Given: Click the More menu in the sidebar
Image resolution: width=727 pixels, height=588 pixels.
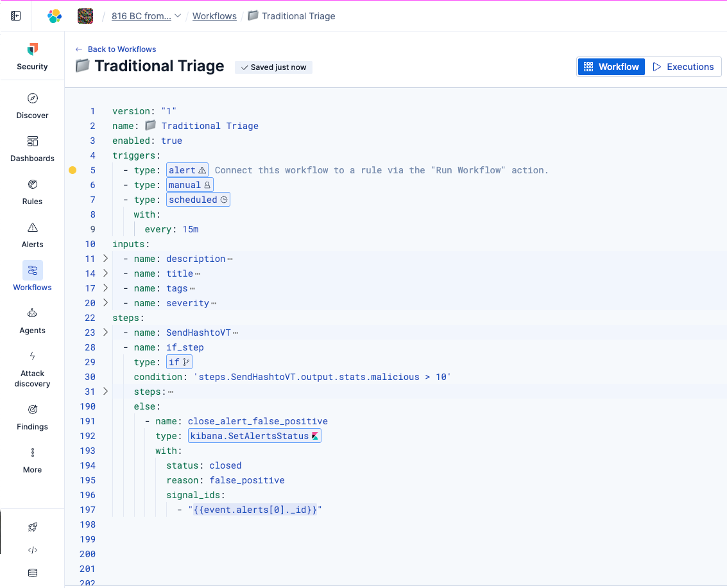Looking at the screenshot, I should (x=32, y=460).
